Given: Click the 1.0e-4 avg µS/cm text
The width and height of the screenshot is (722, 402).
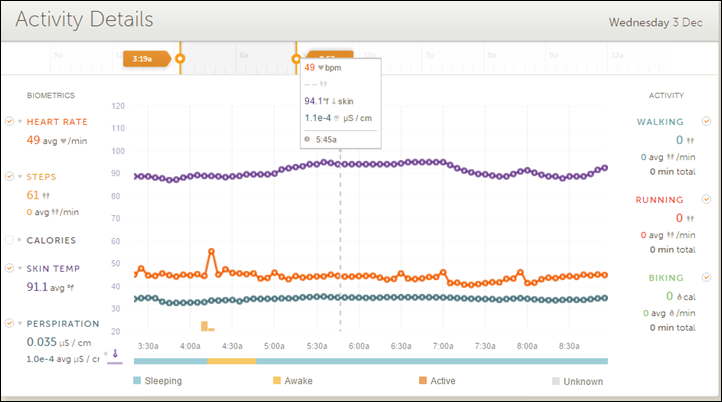Looking at the screenshot, I should [63, 359].
